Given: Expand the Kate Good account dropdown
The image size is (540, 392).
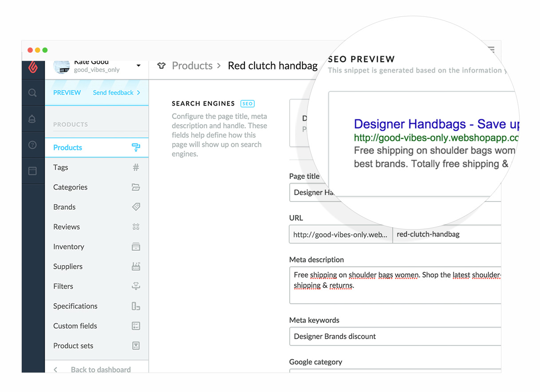Looking at the screenshot, I should (x=138, y=66).
